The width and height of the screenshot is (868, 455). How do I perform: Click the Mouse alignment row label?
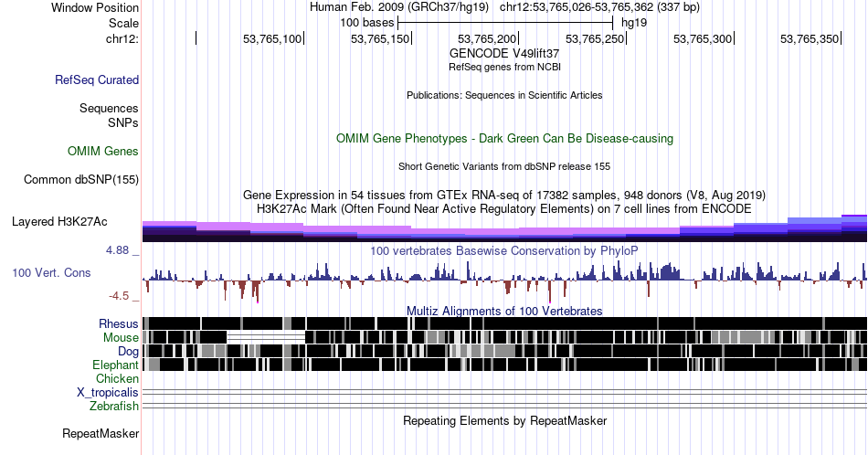[x=121, y=338]
